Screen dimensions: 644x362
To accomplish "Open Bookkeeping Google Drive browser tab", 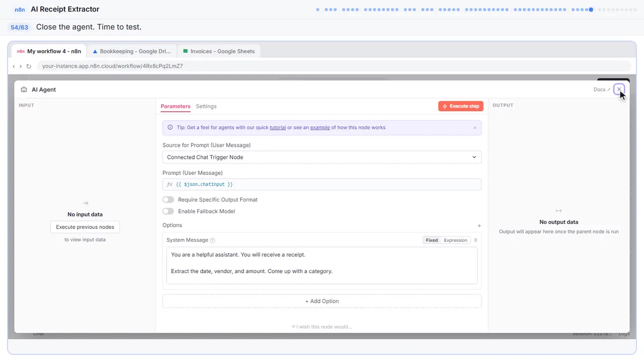I will point(132,51).
